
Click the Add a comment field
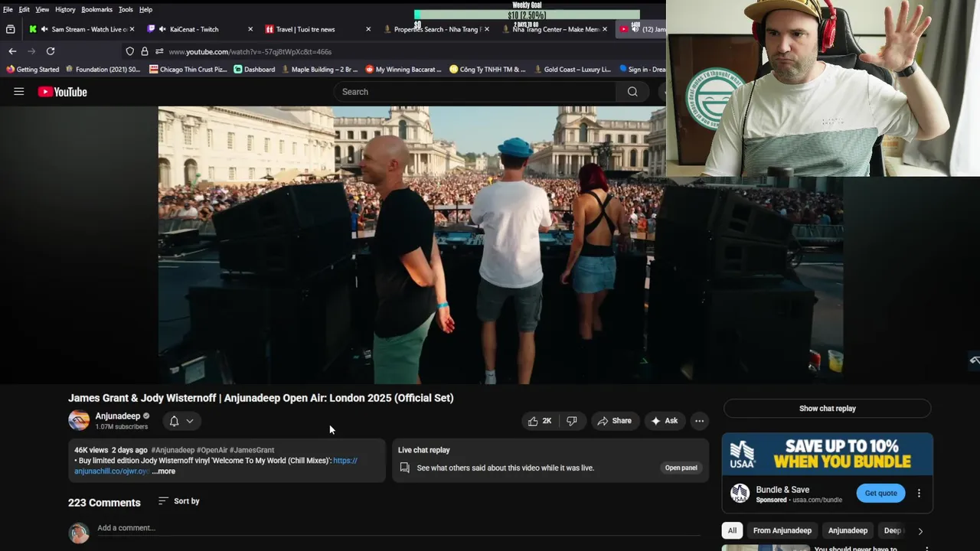[398, 528]
